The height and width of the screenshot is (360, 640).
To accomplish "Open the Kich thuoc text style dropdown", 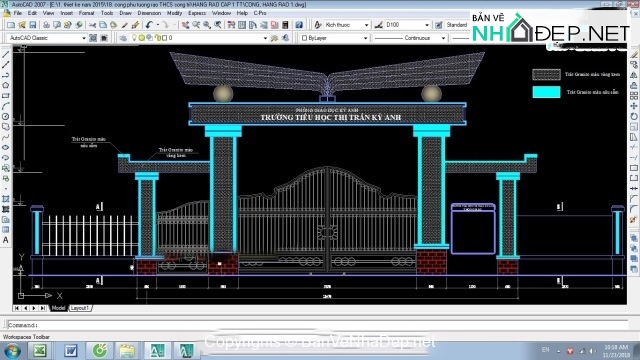I will point(366,25).
